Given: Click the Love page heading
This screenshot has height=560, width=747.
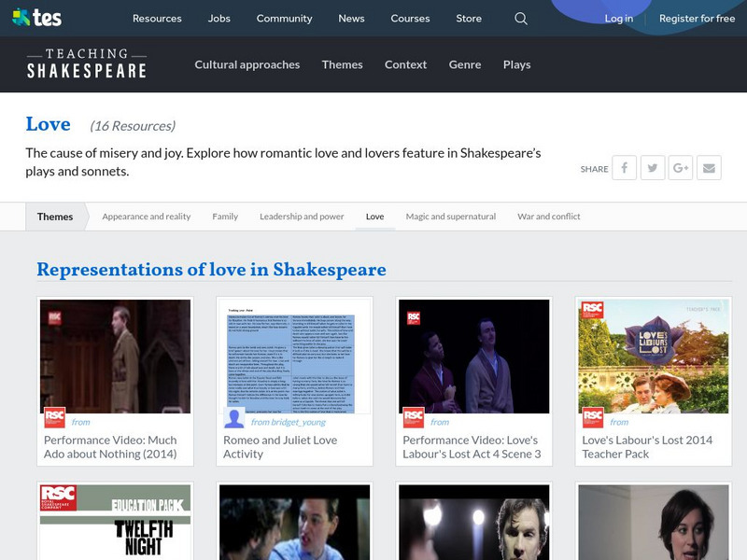Looking at the screenshot, I should 49,124.
